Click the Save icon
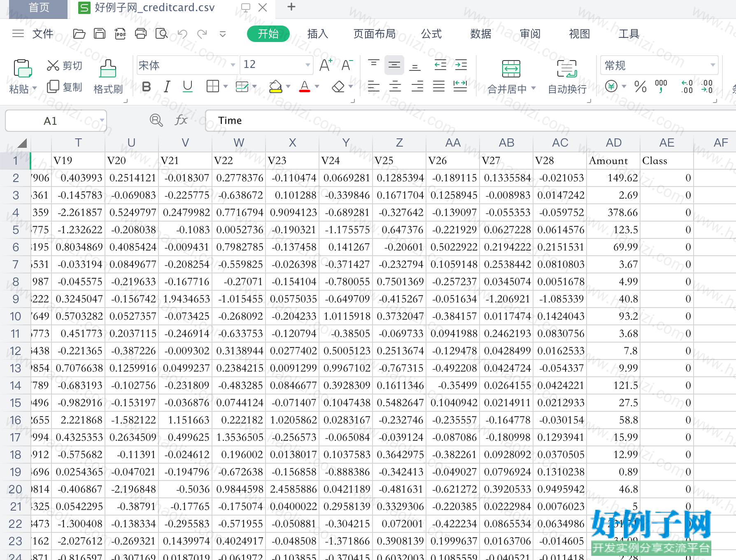The height and width of the screenshot is (560, 736). pos(100,34)
